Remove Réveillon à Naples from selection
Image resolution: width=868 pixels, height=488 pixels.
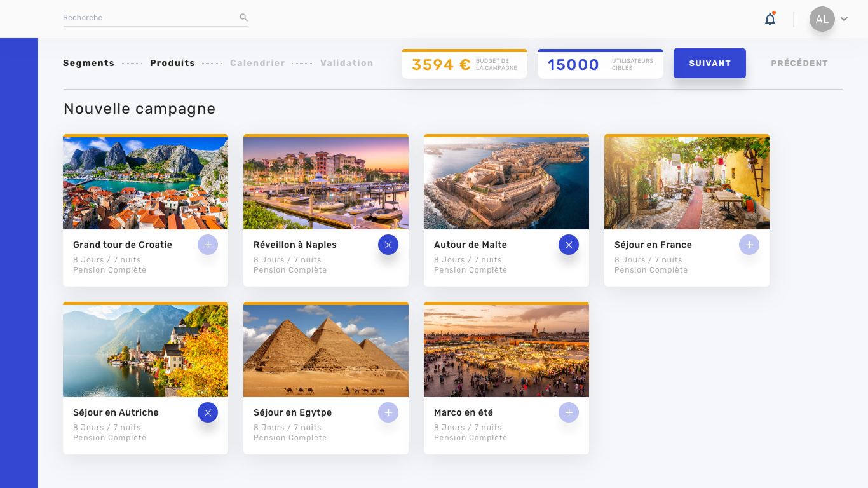(x=388, y=245)
